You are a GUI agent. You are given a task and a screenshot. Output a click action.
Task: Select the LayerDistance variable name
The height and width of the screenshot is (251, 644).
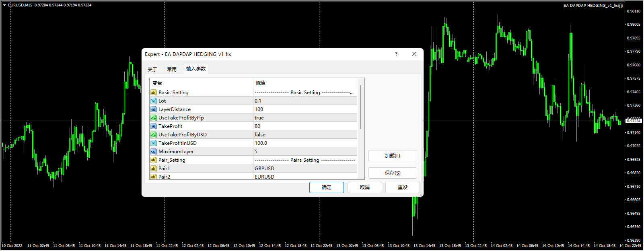(175, 109)
